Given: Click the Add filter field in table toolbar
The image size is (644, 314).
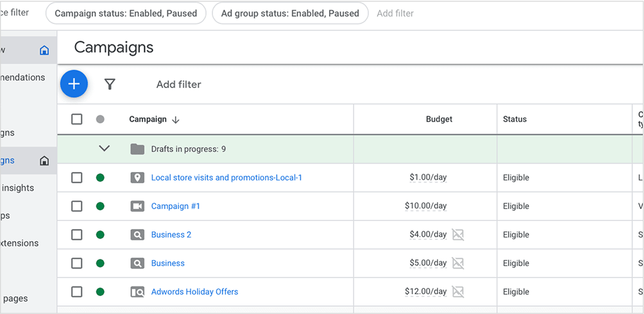Looking at the screenshot, I should pyautogui.click(x=178, y=84).
